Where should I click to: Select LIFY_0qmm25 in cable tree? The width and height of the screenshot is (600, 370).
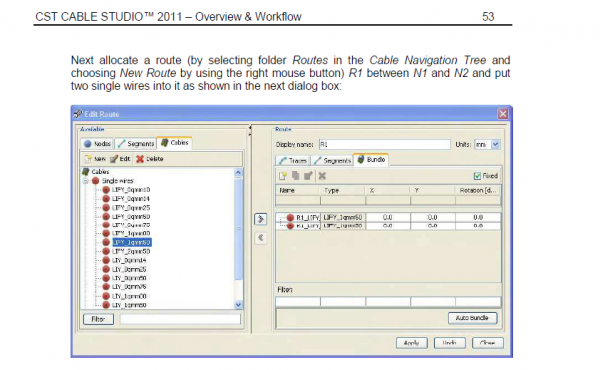(x=131, y=208)
